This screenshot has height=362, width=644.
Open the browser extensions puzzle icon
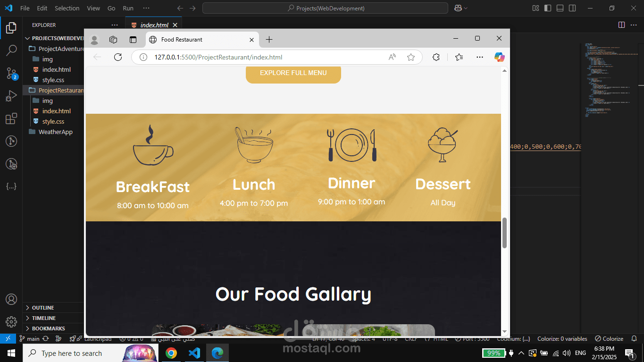coord(436,57)
